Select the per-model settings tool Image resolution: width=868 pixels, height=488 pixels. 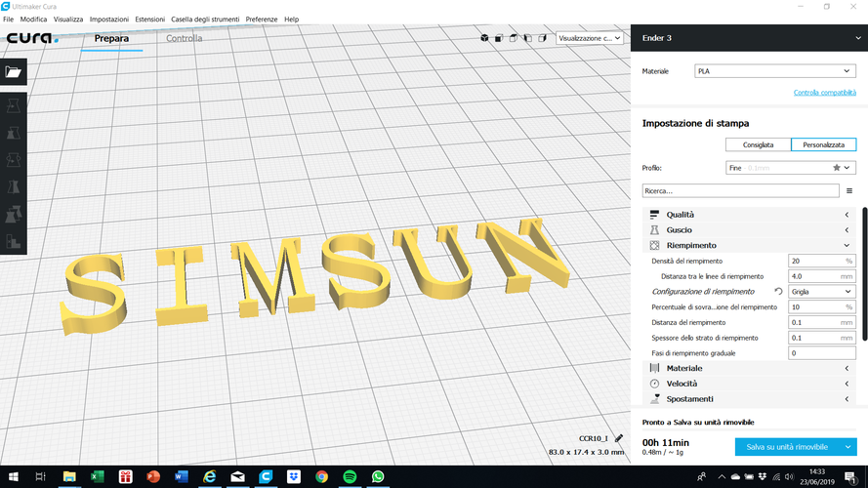[x=14, y=214]
